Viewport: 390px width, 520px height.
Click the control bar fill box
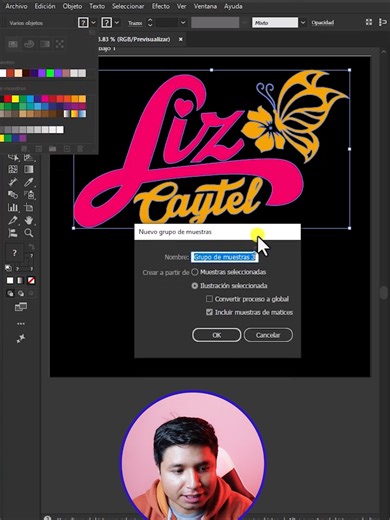[x=83, y=23]
